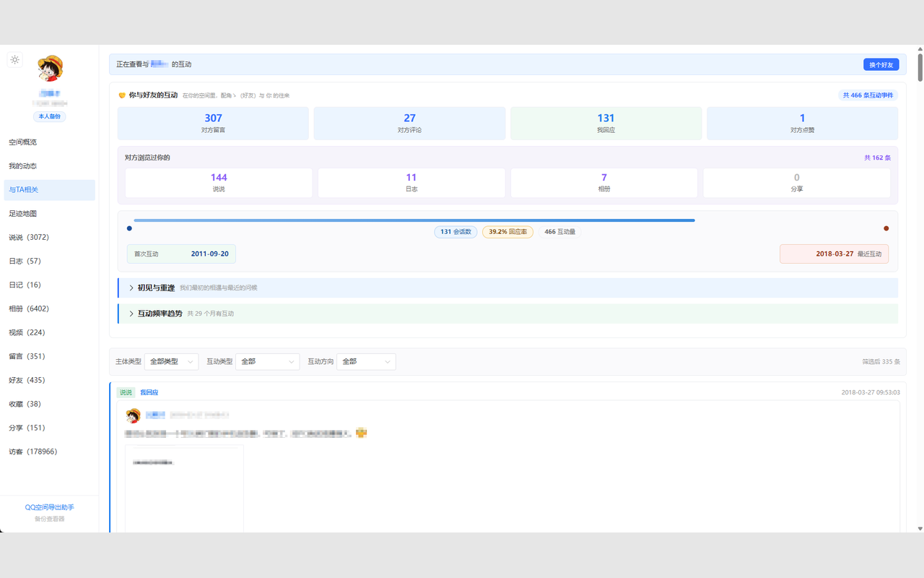Toggle the light/dark theme sun icon
Viewport: 924px width, 578px height.
(15, 60)
